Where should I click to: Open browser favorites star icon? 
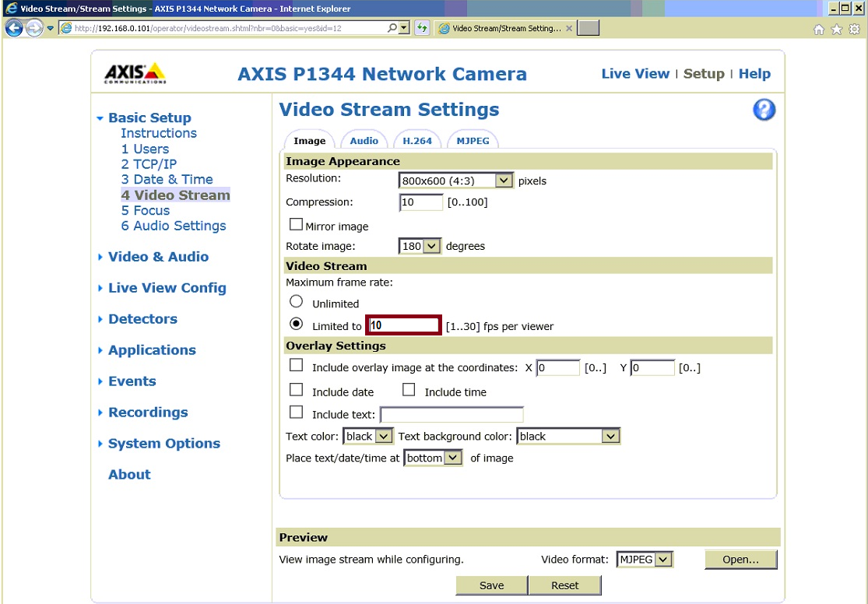(x=837, y=29)
